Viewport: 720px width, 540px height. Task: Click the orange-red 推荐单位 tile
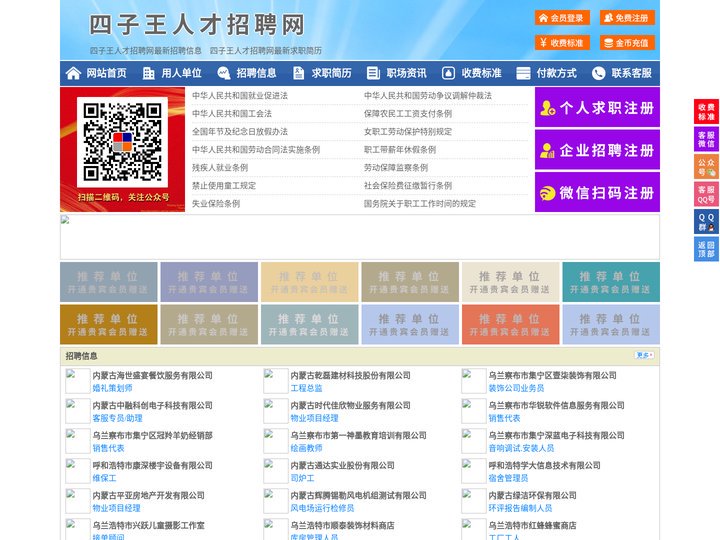(511, 324)
